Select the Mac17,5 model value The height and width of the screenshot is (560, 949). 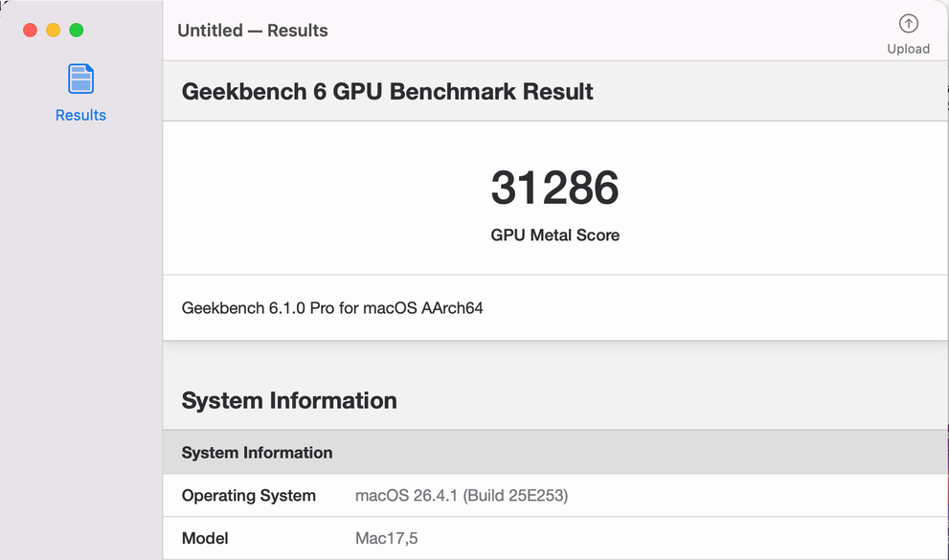[x=386, y=538]
